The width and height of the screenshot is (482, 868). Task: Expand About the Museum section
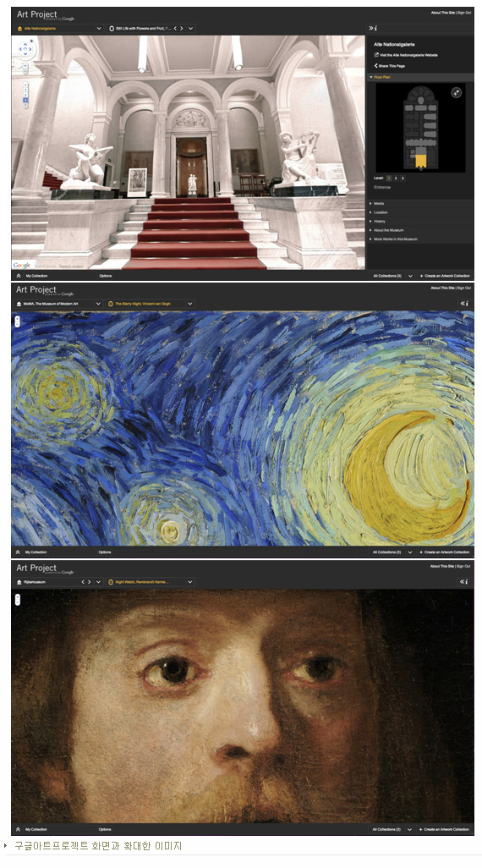coord(420,230)
